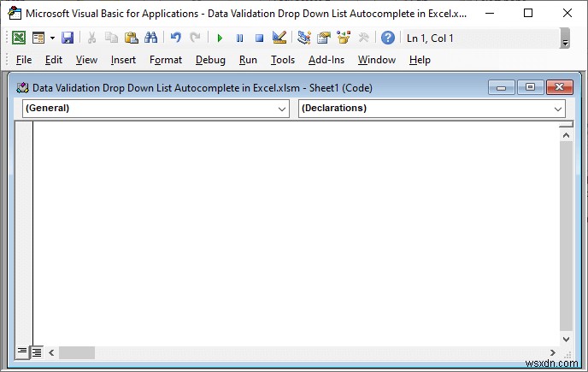Open the Object Browser icon
The image size is (588, 372).
(343, 38)
